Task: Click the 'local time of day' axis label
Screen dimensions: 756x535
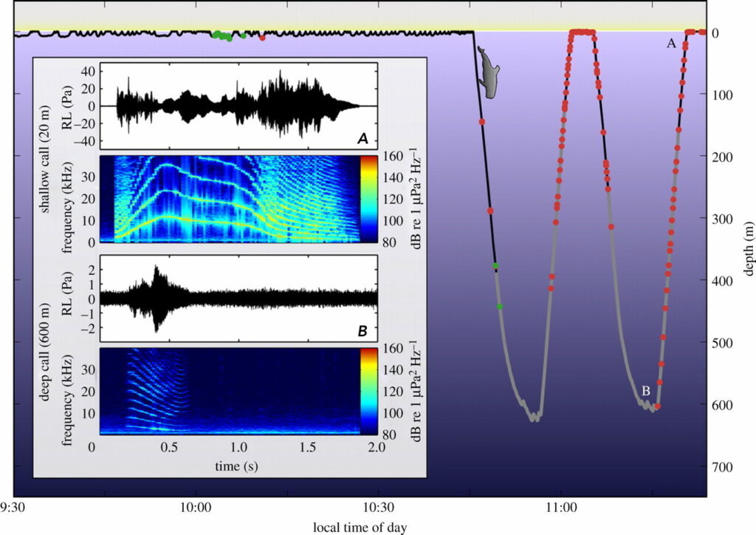Action: click(360, 526)
